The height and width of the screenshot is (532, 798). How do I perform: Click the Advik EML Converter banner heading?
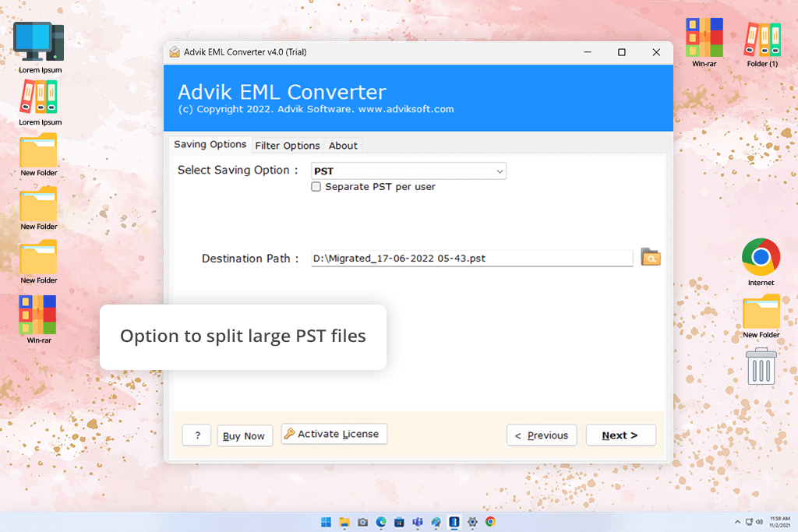(x=282, y=92)
